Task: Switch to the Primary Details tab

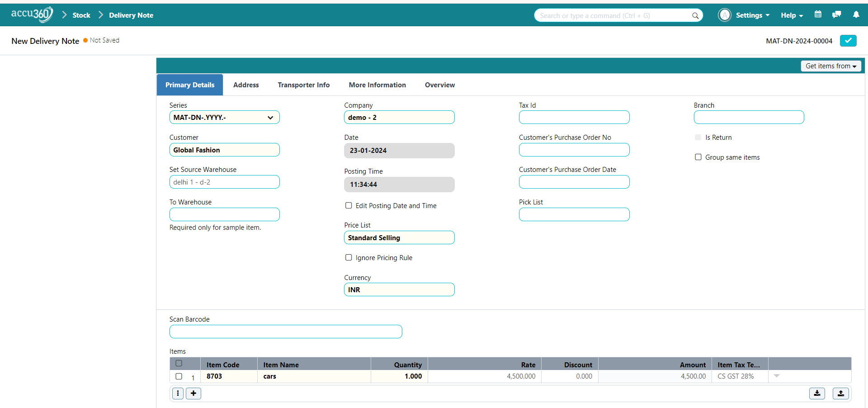Action: click(190, 85)
